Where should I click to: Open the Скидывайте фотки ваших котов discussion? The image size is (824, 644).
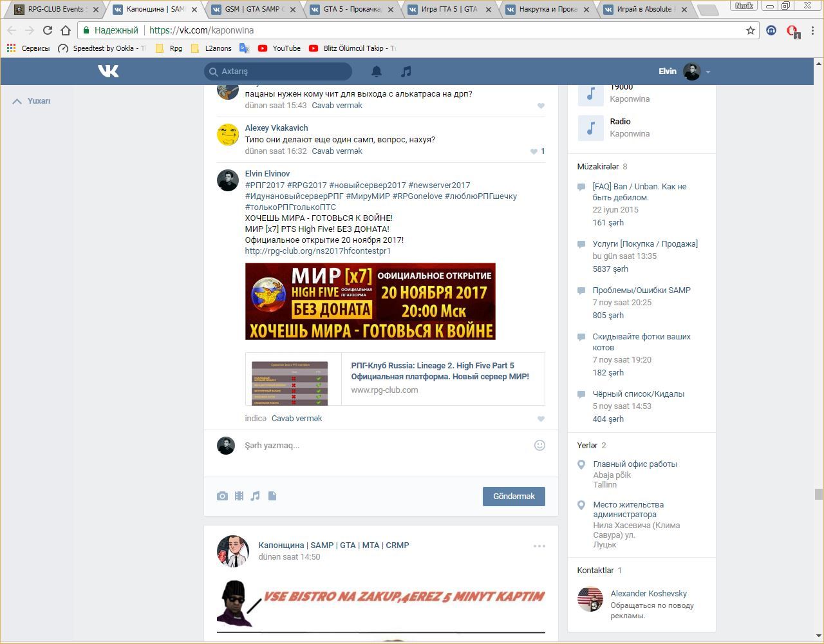coord(642,342)
